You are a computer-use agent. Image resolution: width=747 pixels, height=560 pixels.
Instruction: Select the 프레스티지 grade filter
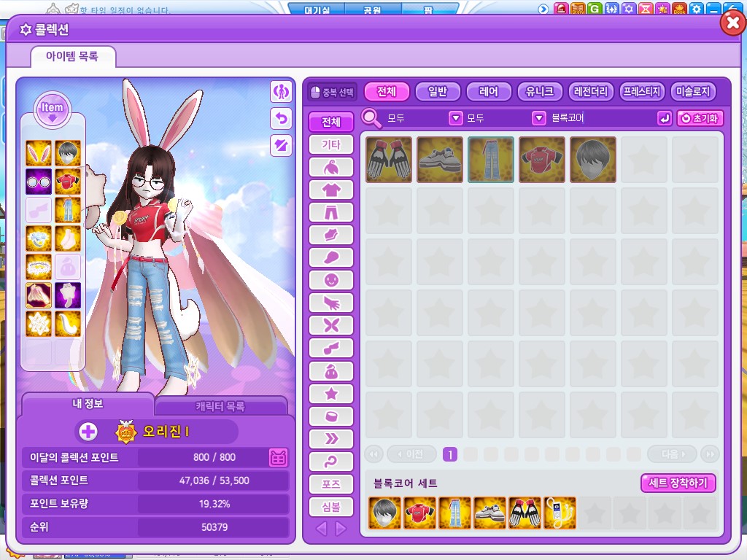(x=642, y=91)
